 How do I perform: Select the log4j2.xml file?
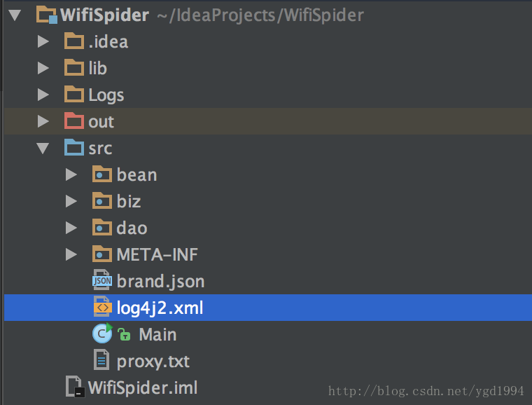tap(160, 308)
